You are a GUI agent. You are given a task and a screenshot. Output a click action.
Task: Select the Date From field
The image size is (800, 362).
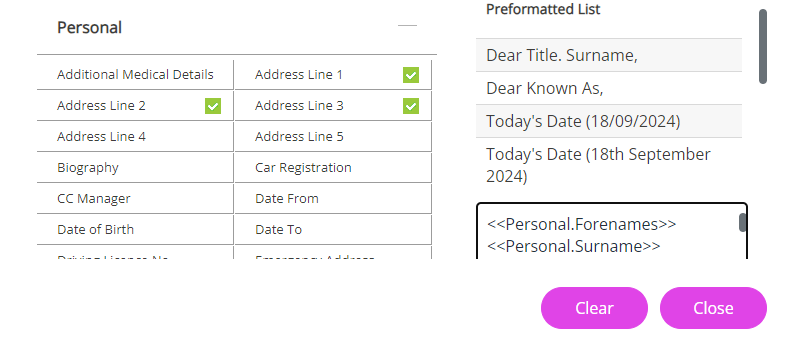pyautogui.click(x=333, y=199)
